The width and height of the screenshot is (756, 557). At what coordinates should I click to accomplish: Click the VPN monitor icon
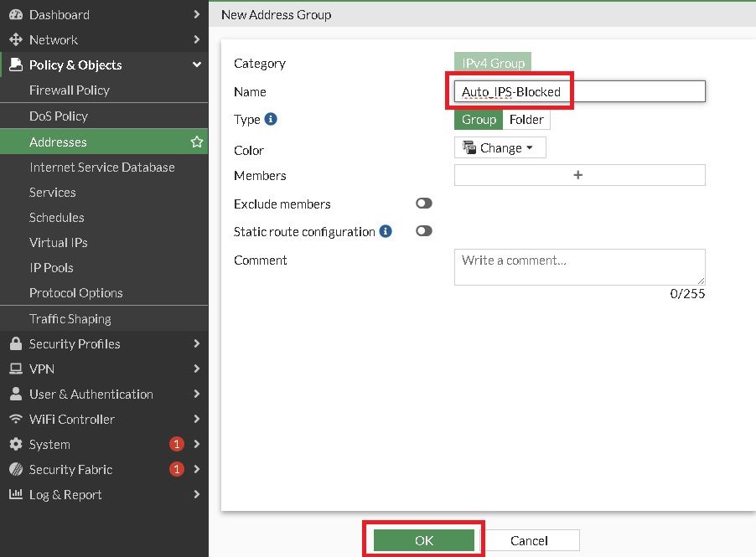click(x=15, y=369)
